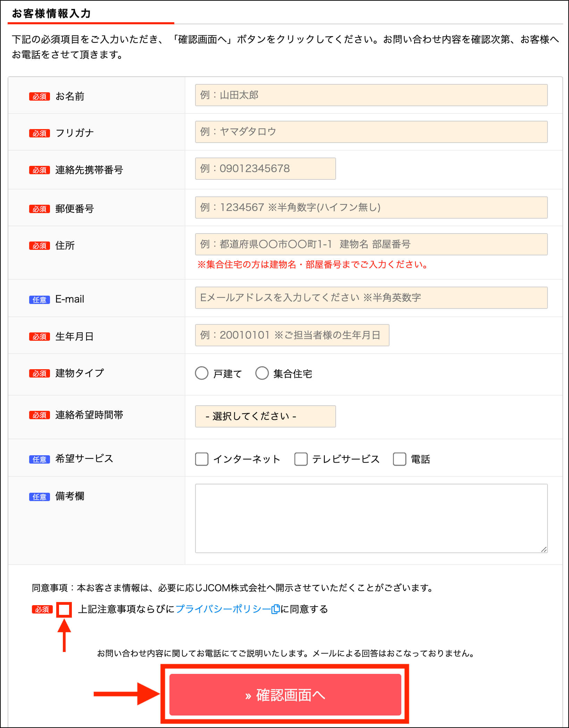Click the red 集合住宅の方は建物名 note
This screenshot has height=728, width=569.
pos(312,264)
